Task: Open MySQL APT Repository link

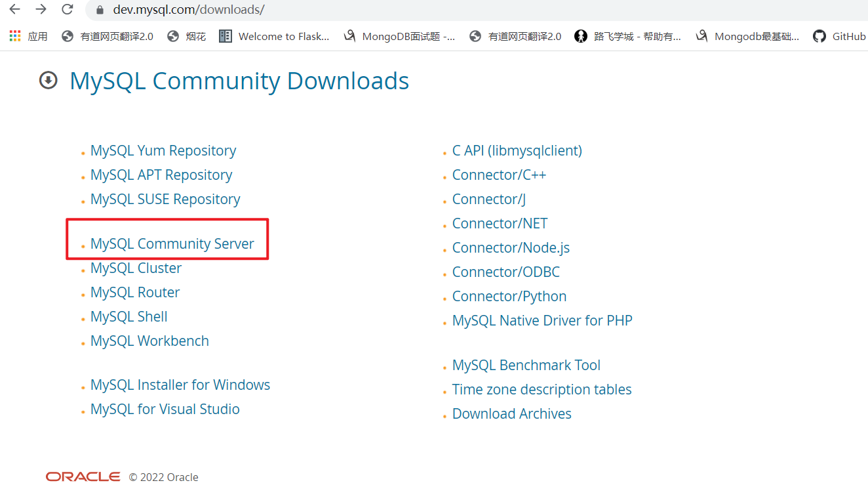Action: point(161,175)
